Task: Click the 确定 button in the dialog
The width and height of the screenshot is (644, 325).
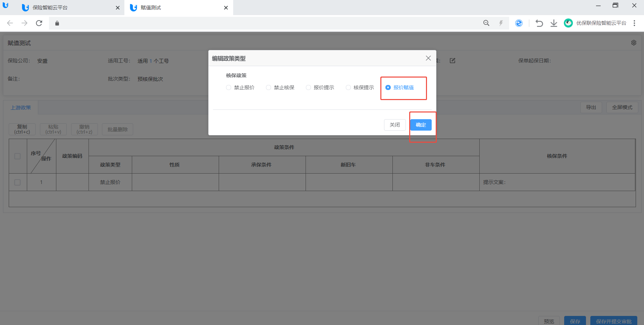Action: 421,125
